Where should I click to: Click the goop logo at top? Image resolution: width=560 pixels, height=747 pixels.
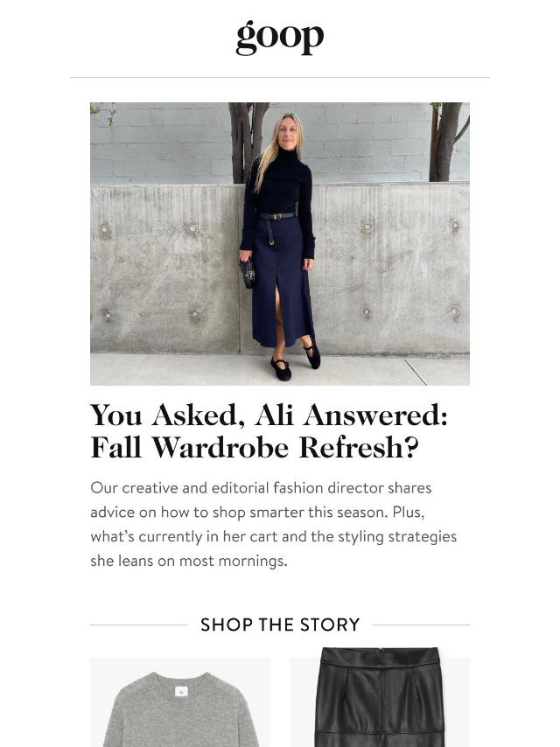pos(280,37)
